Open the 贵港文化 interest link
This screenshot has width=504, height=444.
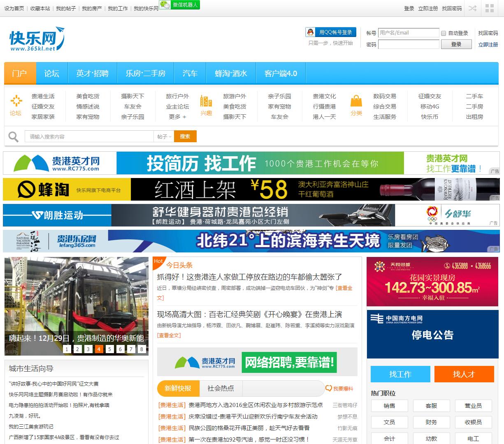(324, 96)
